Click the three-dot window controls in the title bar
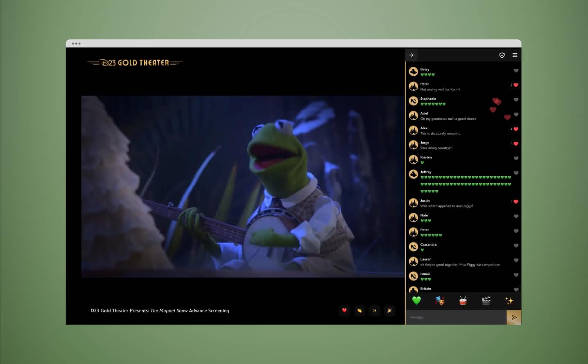The height and width of the screenshot is (364, 588). tap(76, 43)
